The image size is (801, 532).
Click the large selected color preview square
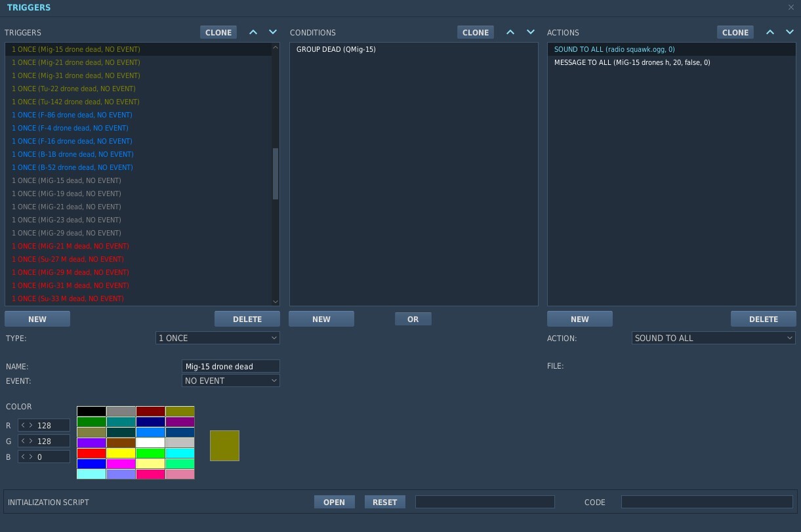point(224,445)
